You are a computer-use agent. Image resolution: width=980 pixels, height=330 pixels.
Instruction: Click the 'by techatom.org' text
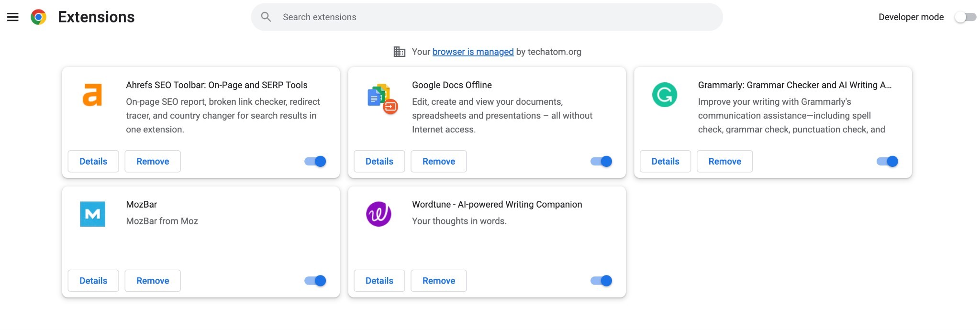tap(548, 52)
